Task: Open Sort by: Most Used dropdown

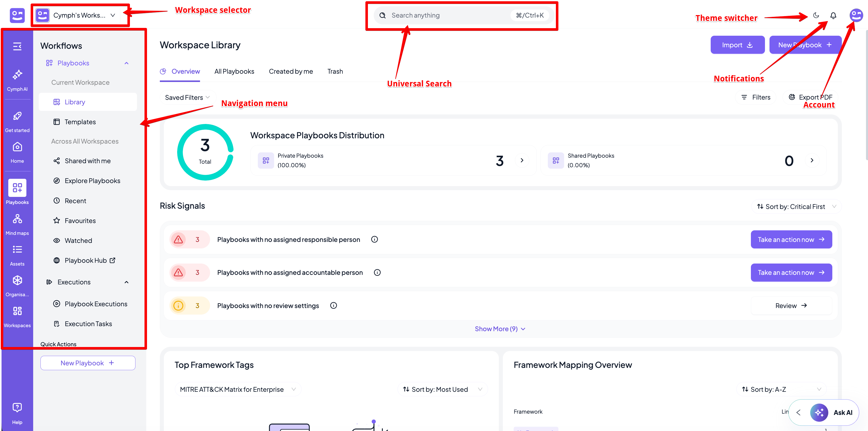Action: [x=443, y=389]
